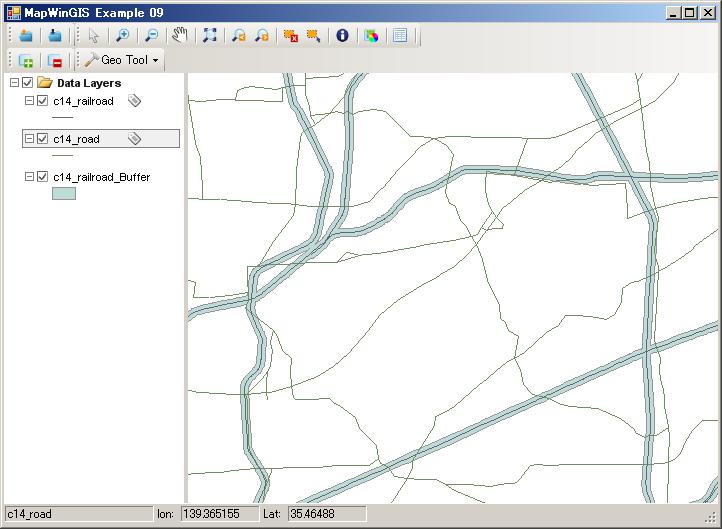Select the c14_railroad_Buffer layer name
Screen dimensions: 722x529
point(101,177)
